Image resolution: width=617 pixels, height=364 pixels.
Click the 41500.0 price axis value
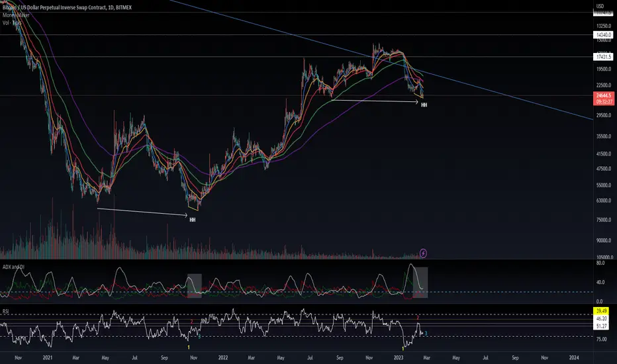[604, 154]
